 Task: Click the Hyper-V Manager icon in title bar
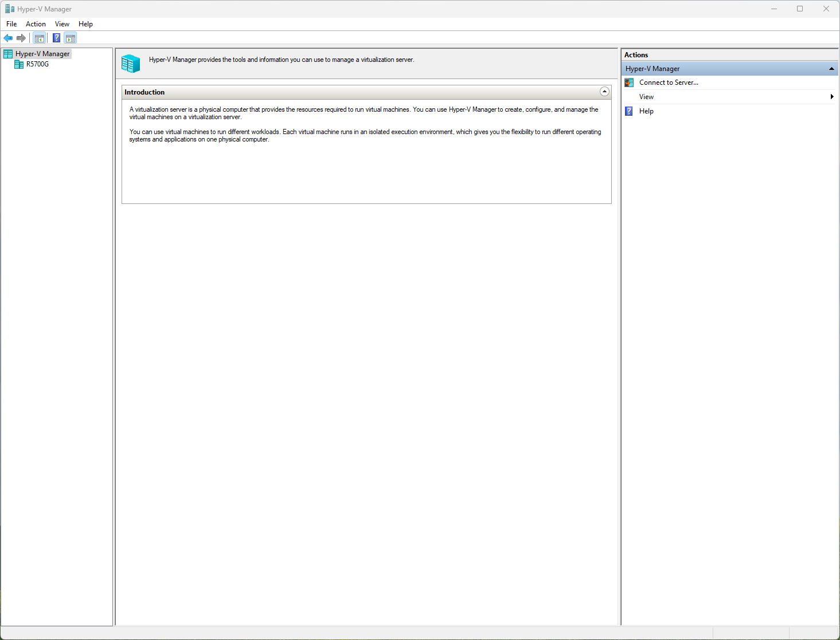[10, 9]
